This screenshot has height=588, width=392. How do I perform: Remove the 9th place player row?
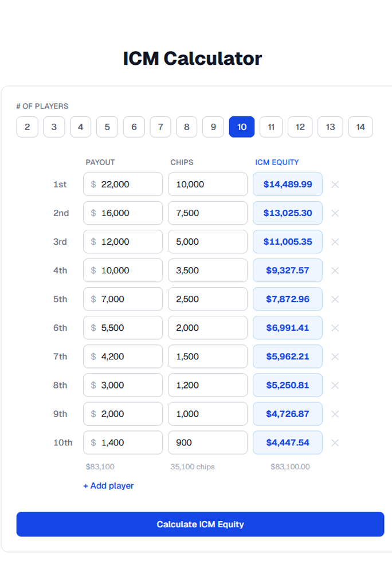click(335, 414)
